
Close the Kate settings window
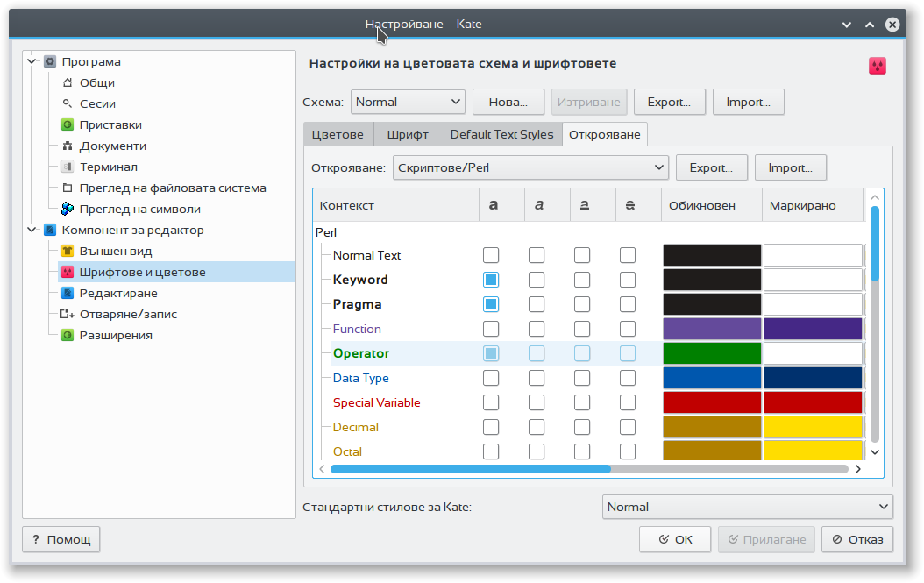(x=892, y=25)
